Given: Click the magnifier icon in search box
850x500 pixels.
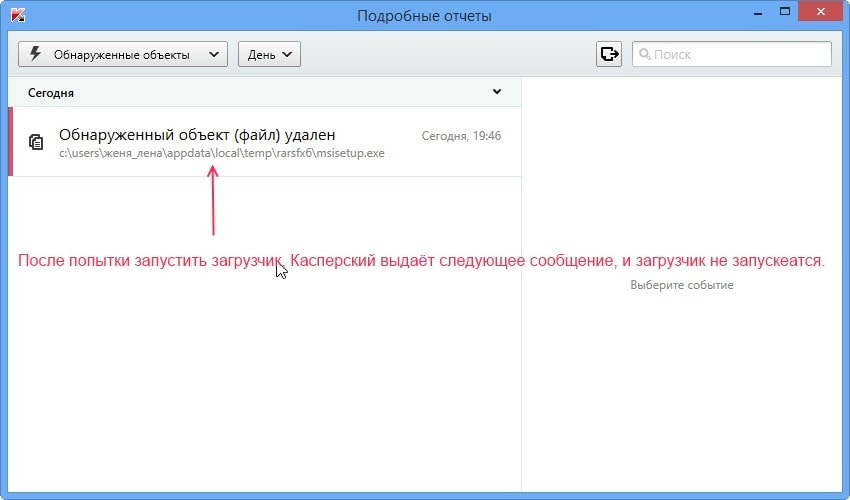Looking at the screenshot, I should pyautogui.click(x=645, y=54).
